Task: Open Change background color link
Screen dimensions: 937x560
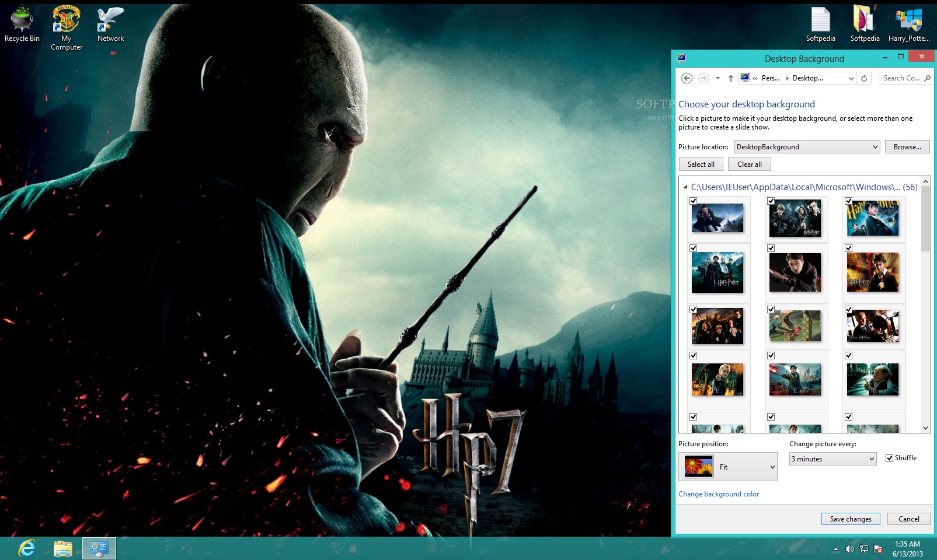Action: [x=719, y=494]
